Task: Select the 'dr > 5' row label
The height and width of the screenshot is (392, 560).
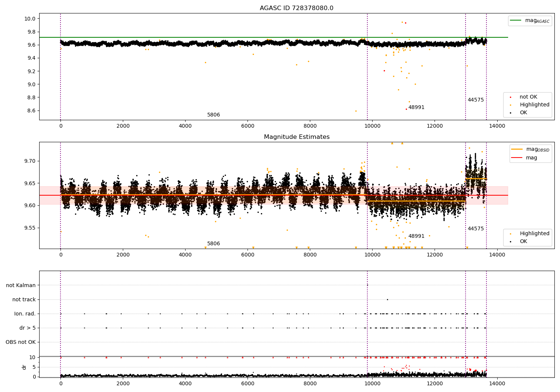Action: [28, 328]
